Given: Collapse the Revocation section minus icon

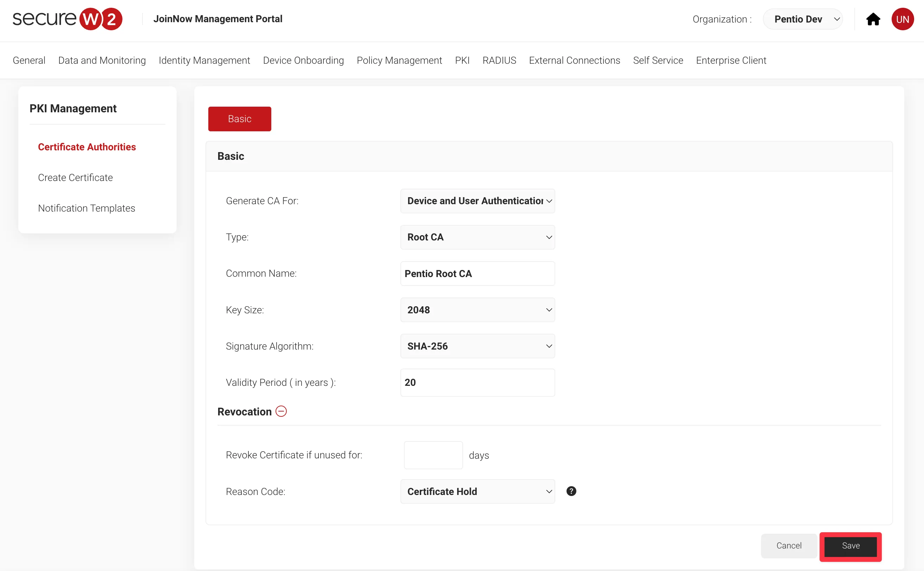Looking at the screenshot, I should click(281, 411).
